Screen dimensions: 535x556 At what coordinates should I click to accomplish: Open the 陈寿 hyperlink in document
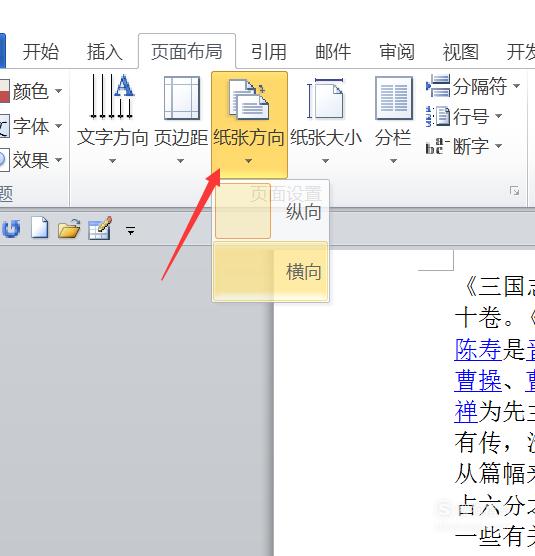pos(478,349)
